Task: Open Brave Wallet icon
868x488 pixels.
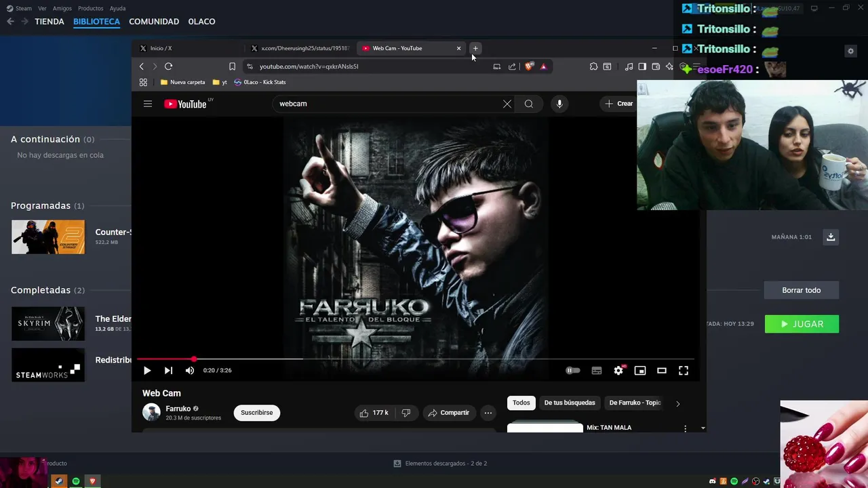Action: coord(656,66)
